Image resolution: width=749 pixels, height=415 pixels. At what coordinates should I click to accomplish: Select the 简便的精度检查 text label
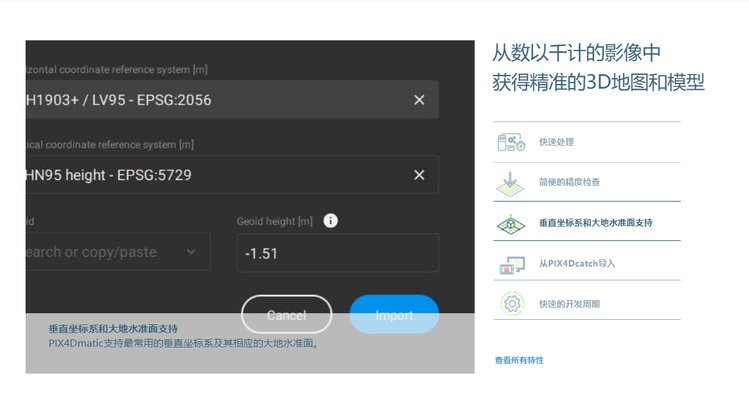tap(569, 183)
